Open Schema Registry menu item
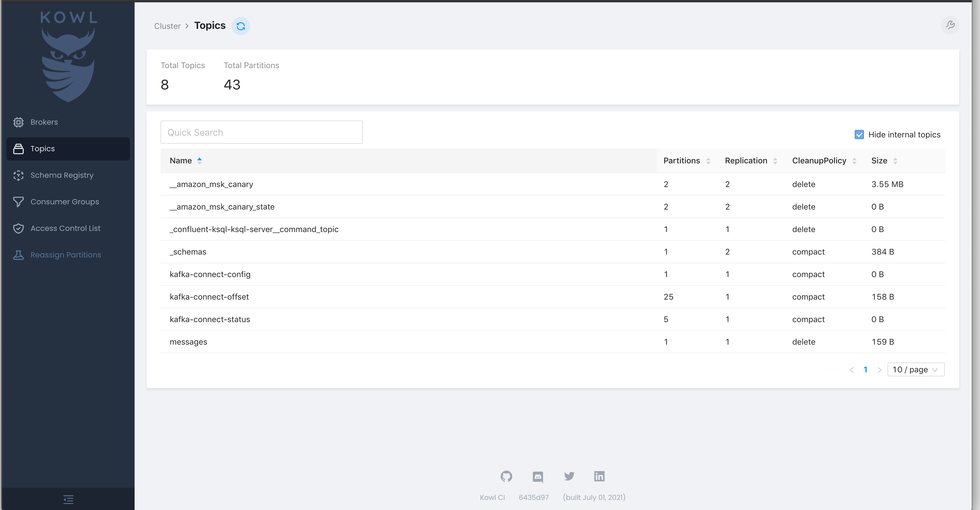 pos(62,175)
